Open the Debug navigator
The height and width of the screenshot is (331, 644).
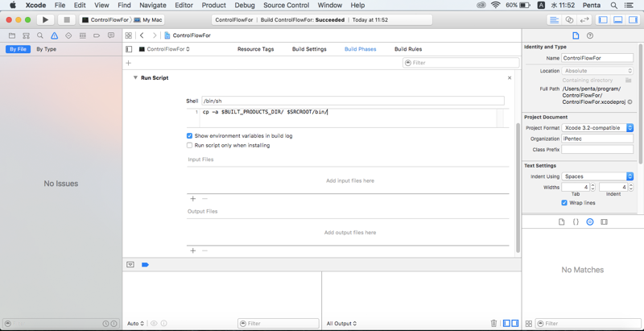pyautogui.click(x=83, y=35)
